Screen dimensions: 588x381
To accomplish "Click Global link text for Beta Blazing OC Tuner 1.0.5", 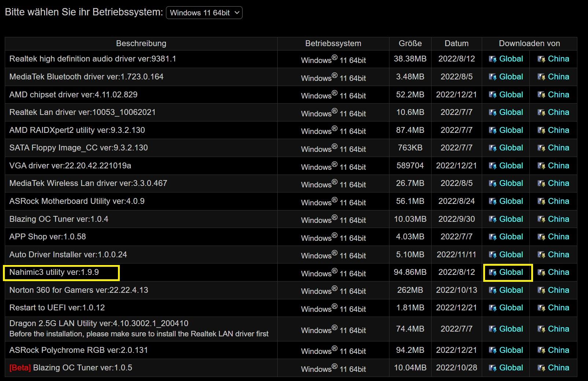I will 511,368.
